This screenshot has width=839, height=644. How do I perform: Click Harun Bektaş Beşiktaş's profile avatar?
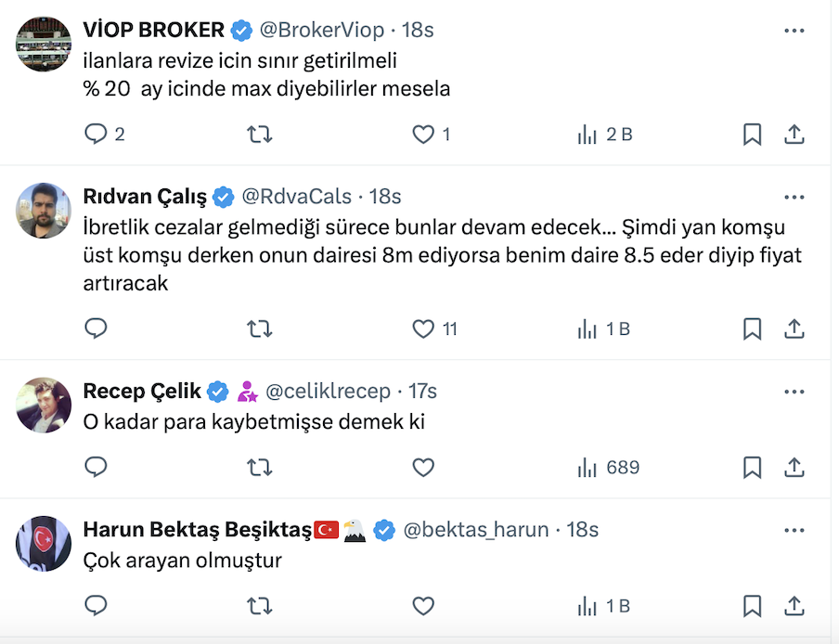pyautogui.click(x=44, y=543)
